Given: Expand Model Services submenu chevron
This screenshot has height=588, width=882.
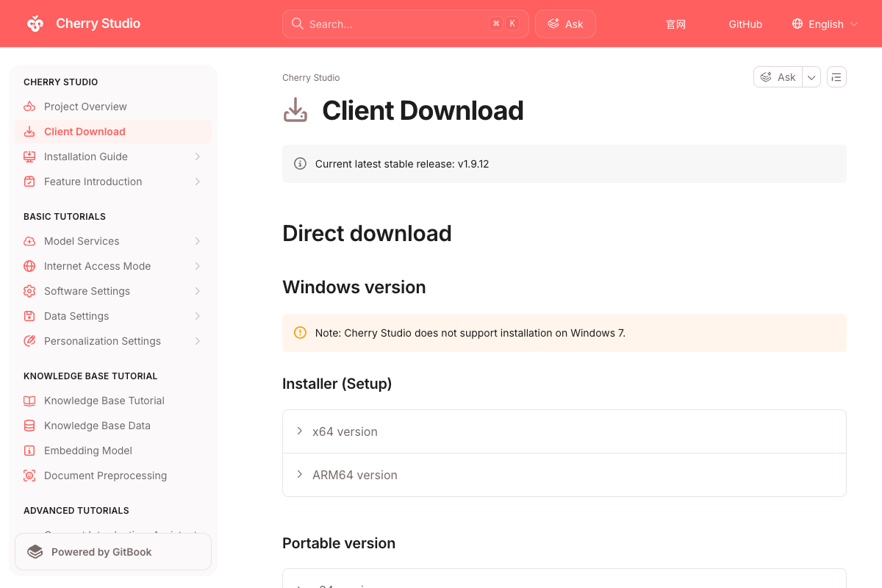Looking at the screenshot, I should click(198, 241).
